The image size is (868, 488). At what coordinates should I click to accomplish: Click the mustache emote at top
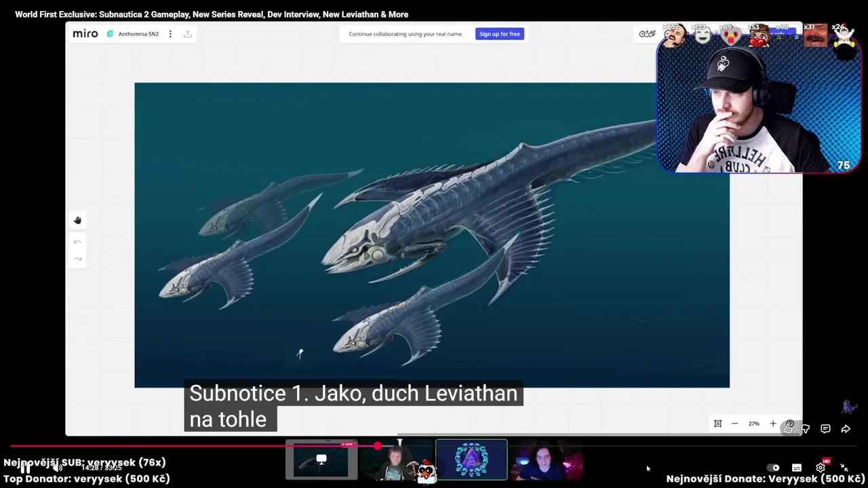click(x=673, y=35)
